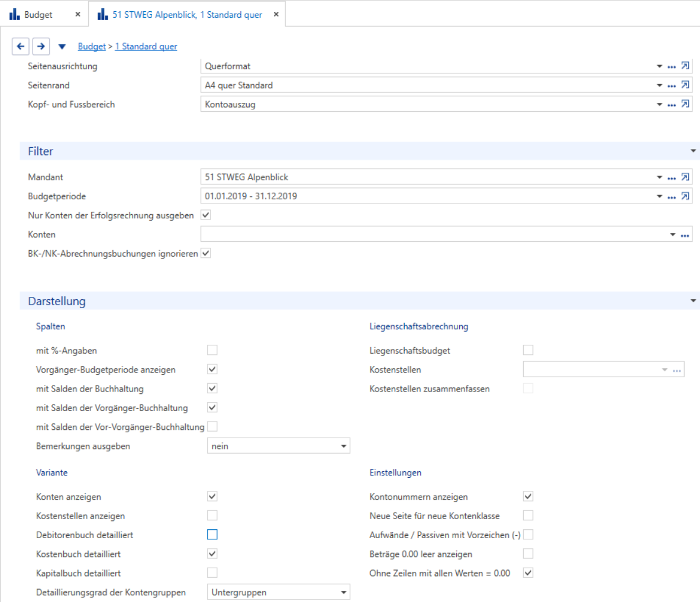The height and width of the screenshot is (602, 700).
Task: Click the open-link icon for Budgetperiode
Action: click(x=685, y=196)
